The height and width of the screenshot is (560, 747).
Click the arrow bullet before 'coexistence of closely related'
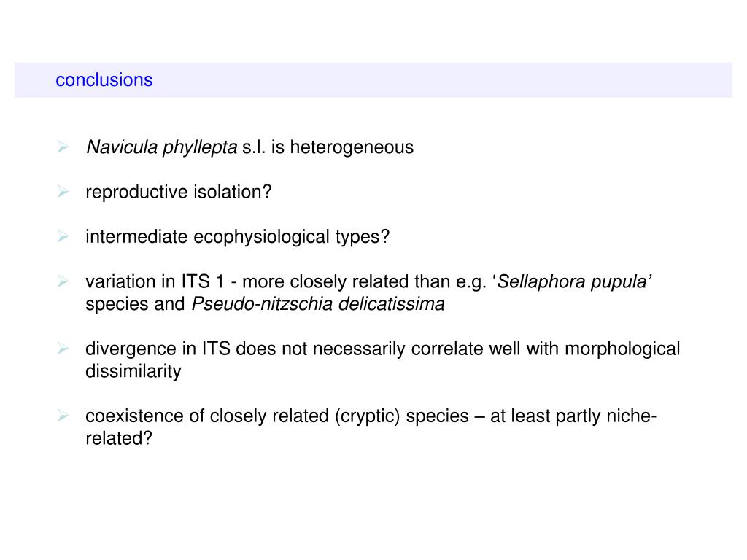tap(63, 416)
